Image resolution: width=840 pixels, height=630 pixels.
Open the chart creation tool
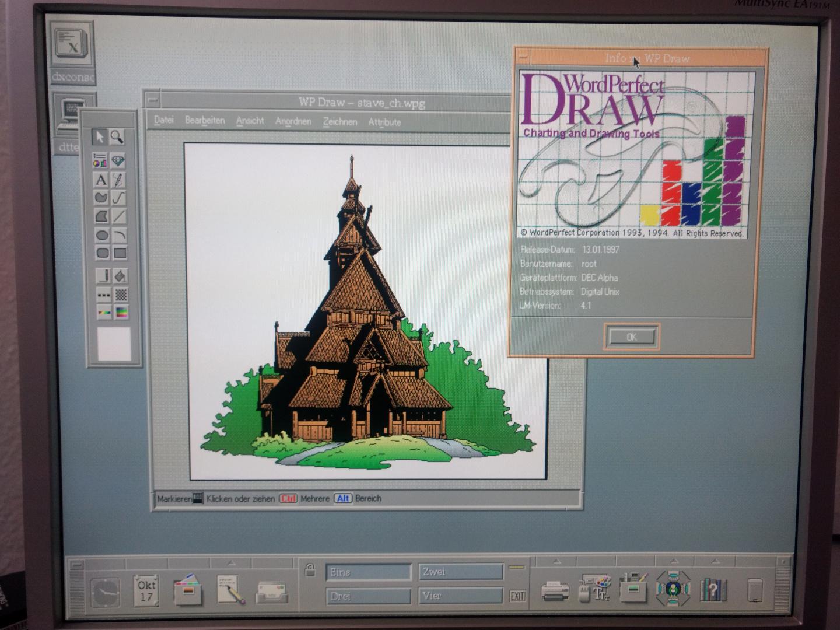tap(100, 160)
